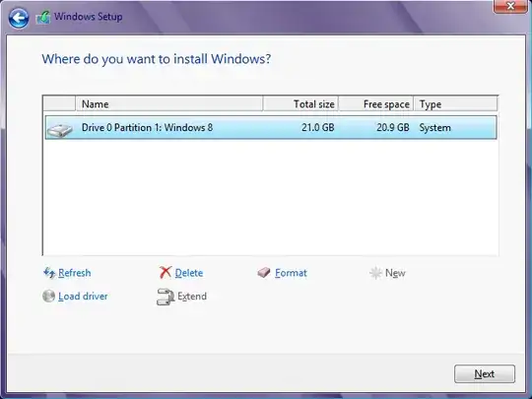Open the Load driver link
Screen dimensions: 532x399
tap(83, 297)
